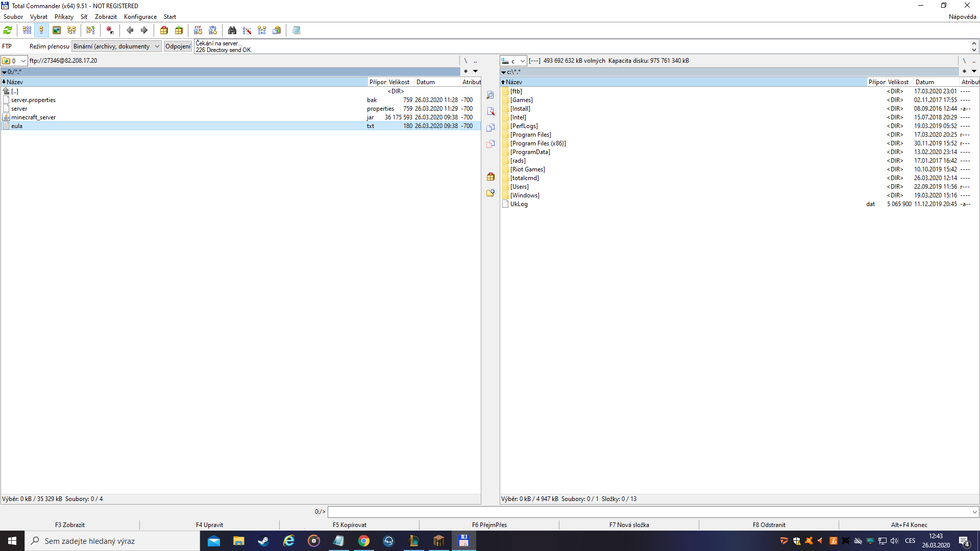Click the pack files icon in toolbar
The image size is (980, 551).
pyautogui.click(x=164, y=30)
